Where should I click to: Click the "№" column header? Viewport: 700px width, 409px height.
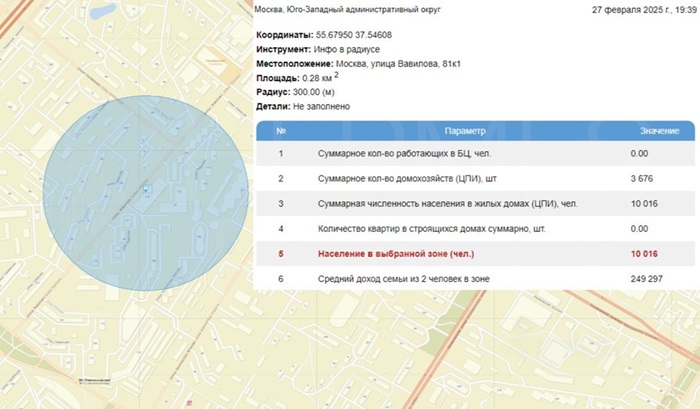pos(281,131)
